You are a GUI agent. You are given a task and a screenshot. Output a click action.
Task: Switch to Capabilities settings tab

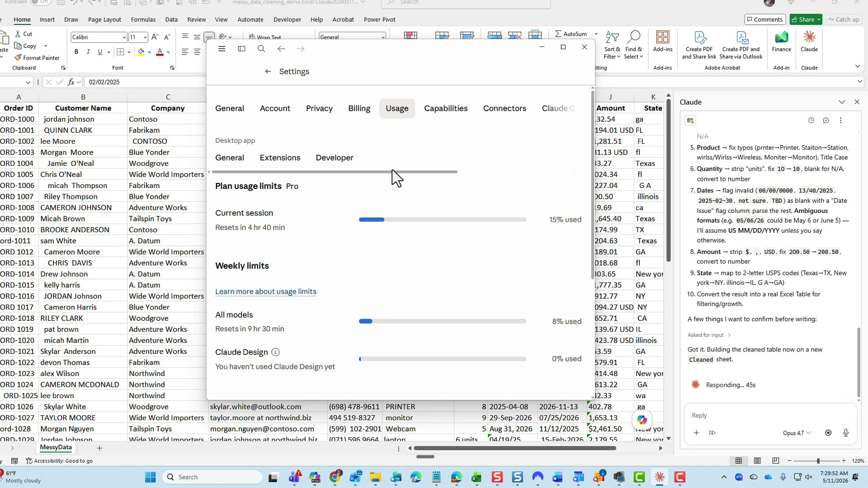click(446, 108)
